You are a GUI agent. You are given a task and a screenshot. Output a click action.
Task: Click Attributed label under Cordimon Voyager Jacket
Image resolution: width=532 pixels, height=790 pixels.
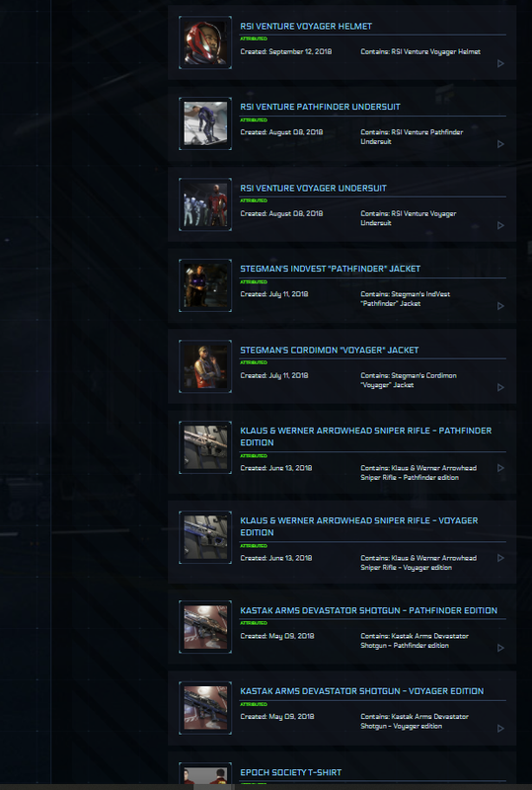(x=254, y=362)
